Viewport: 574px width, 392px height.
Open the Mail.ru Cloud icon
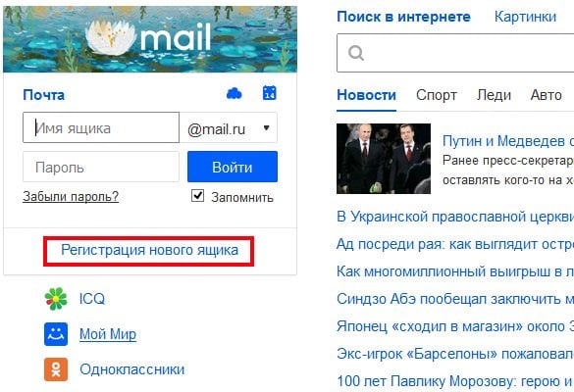(235, 94)
